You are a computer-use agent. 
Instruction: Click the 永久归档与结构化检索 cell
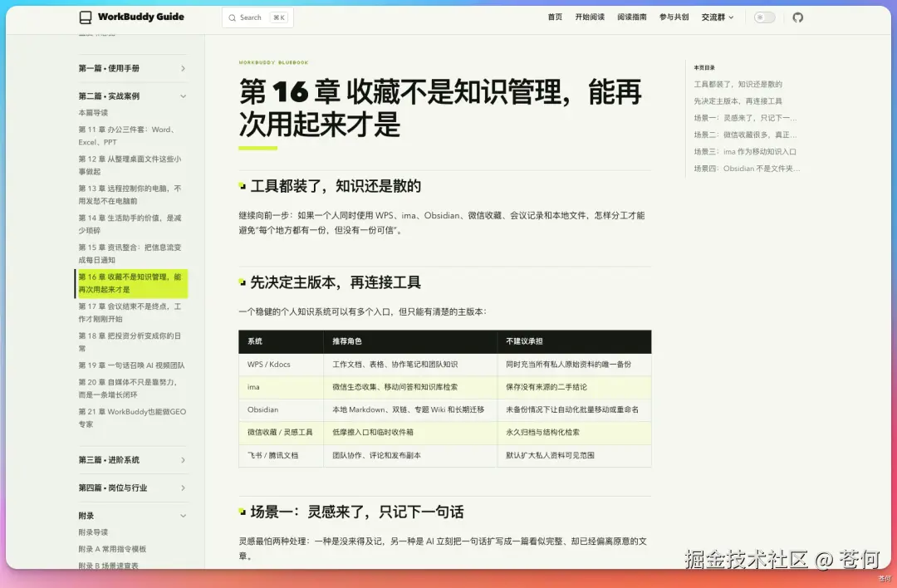575,433
